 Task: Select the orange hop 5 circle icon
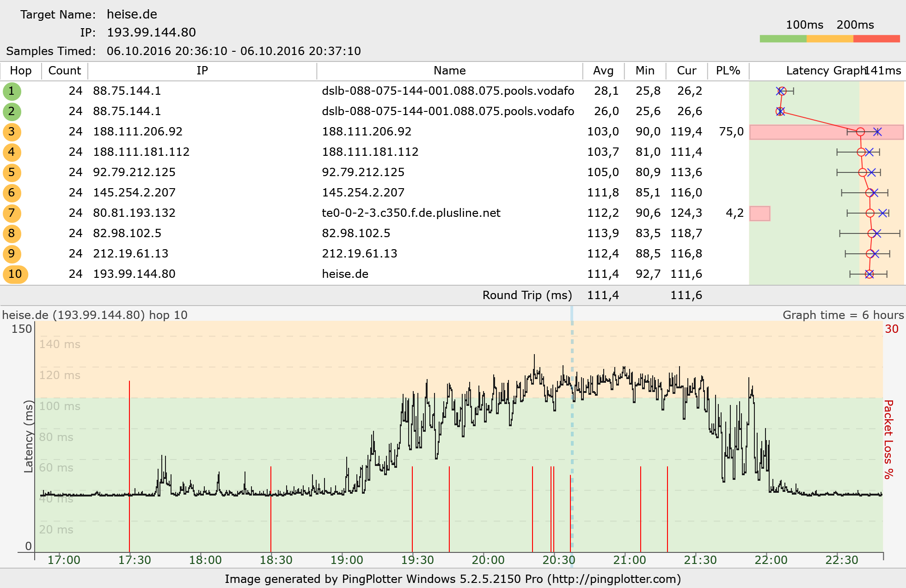[x=12, y=172]
